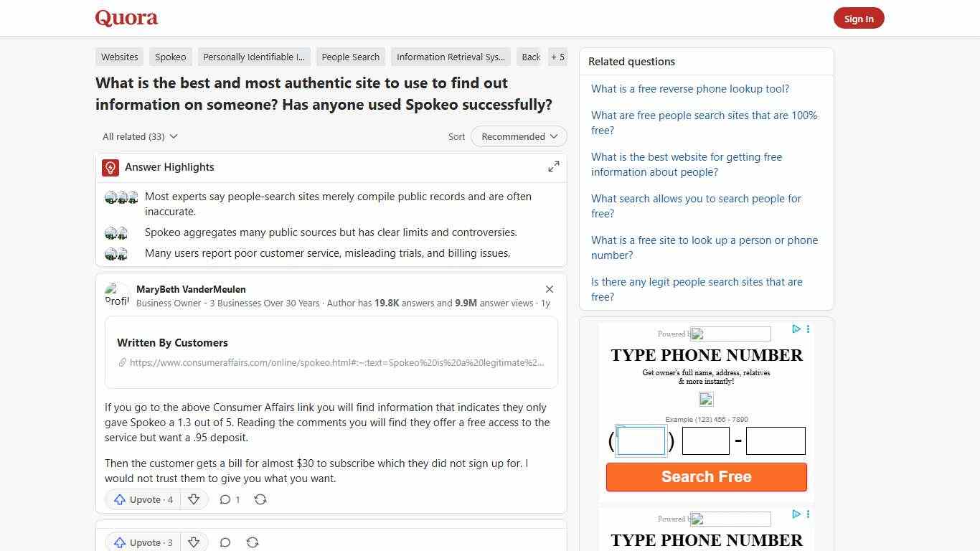
Task: Expand the + 5 topics chip
Action: point(557,57)
